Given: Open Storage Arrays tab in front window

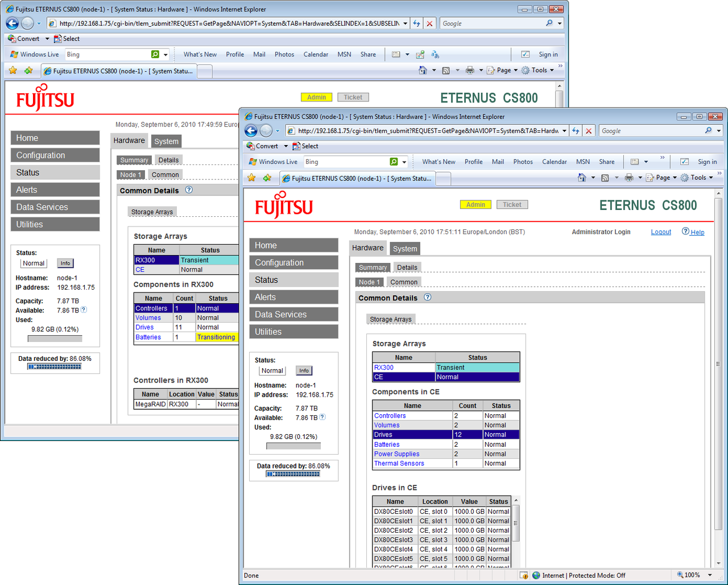Looking at the screenshot, I should [x=391, y=319].
